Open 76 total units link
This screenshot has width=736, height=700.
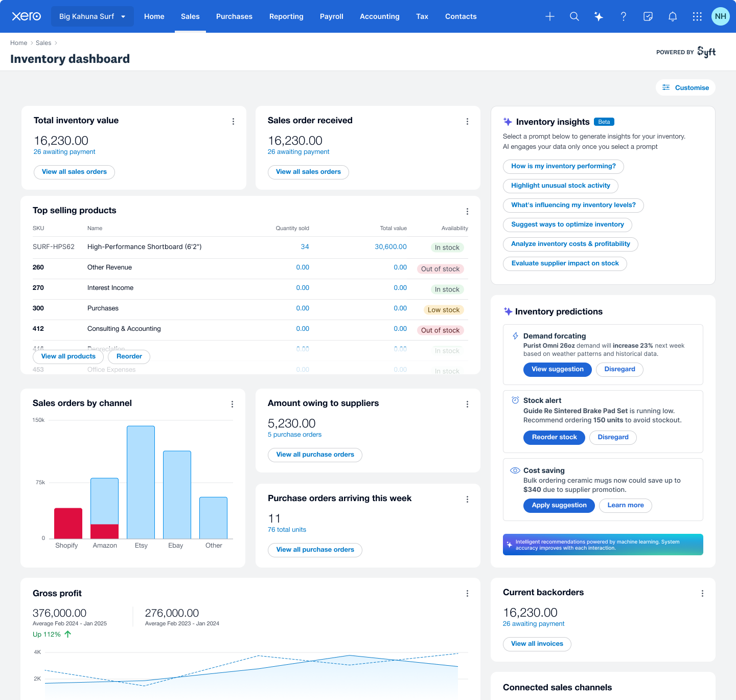coord(287,530)
